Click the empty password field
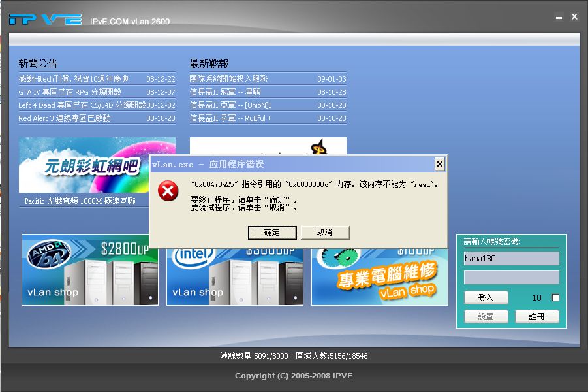Image resolution: width=588 pixels, height=392 pixels. tap(512, 278)
